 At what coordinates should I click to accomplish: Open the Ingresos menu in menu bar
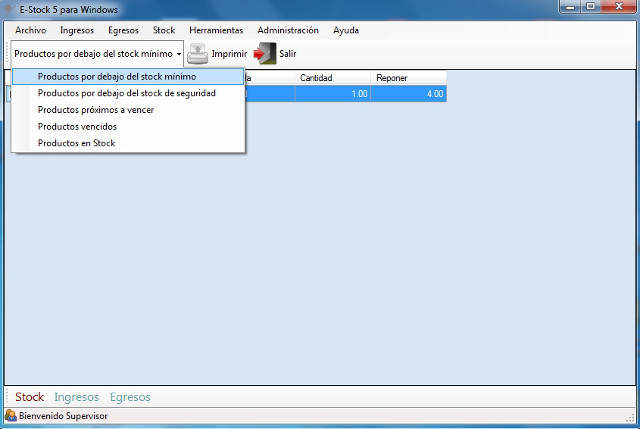pyautogui.click(x=77, y=30)
